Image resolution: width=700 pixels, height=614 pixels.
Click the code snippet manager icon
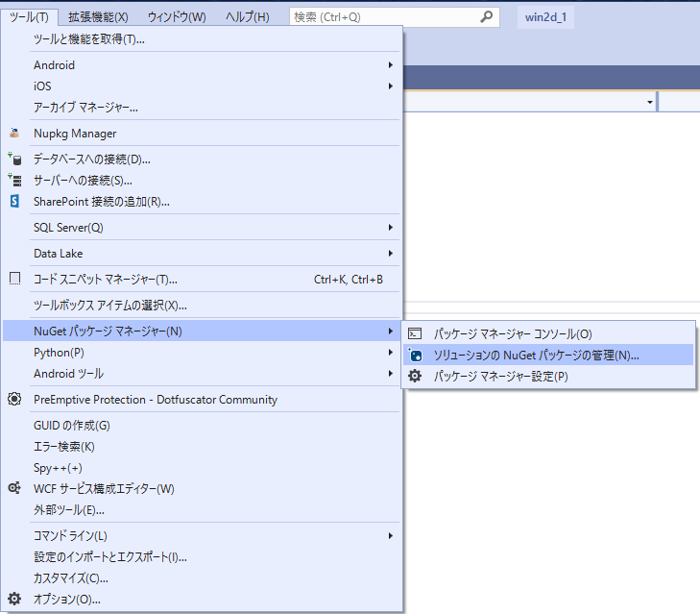[x=14, y=280]
